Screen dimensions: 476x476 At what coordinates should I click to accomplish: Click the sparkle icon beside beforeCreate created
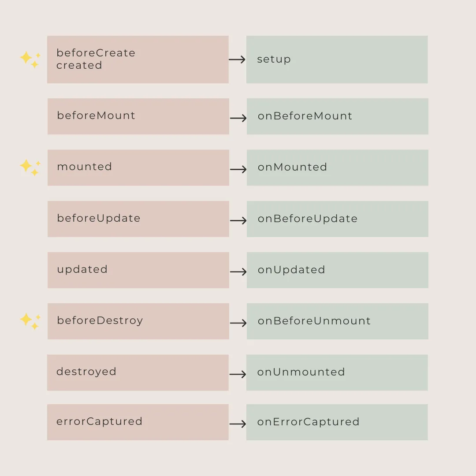[30, 59]
